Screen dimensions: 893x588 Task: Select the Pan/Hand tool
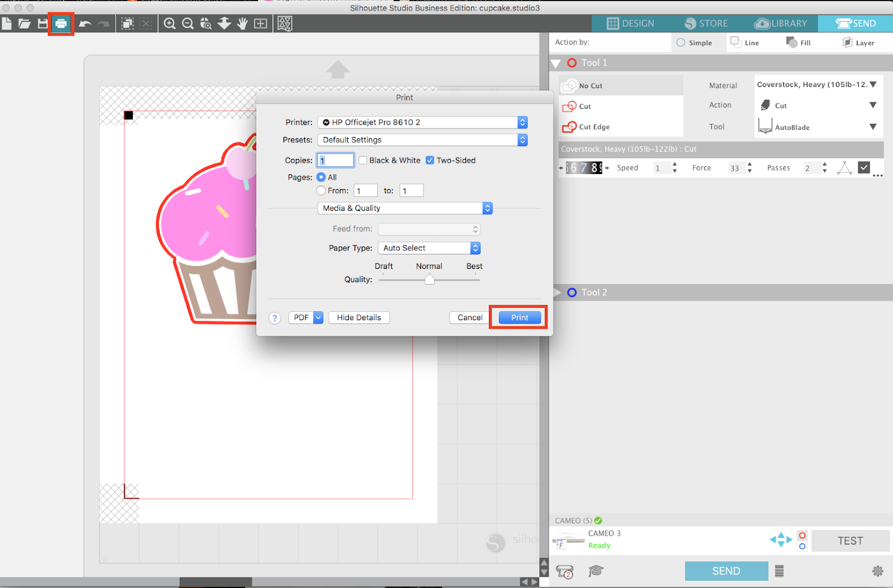[242, 23]
